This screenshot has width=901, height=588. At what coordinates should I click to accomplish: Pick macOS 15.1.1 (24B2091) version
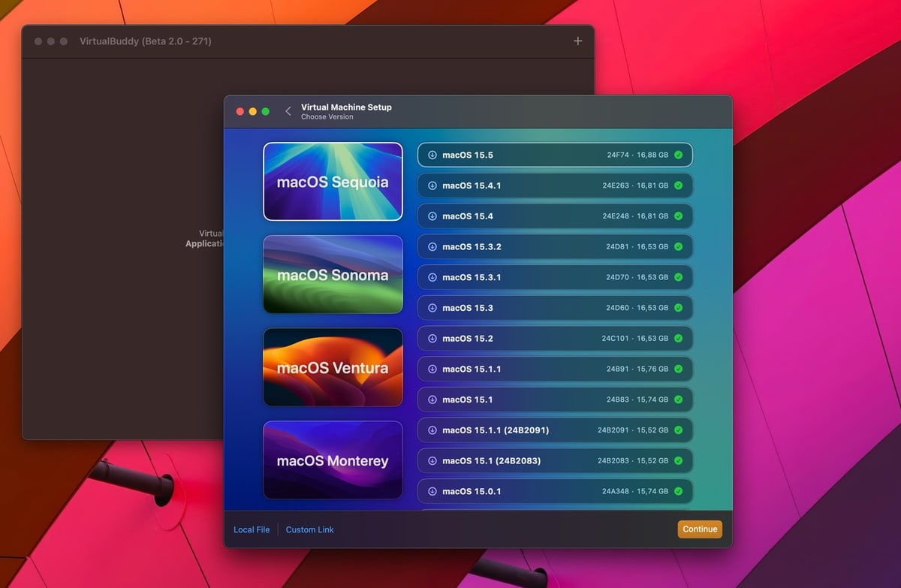554,430
